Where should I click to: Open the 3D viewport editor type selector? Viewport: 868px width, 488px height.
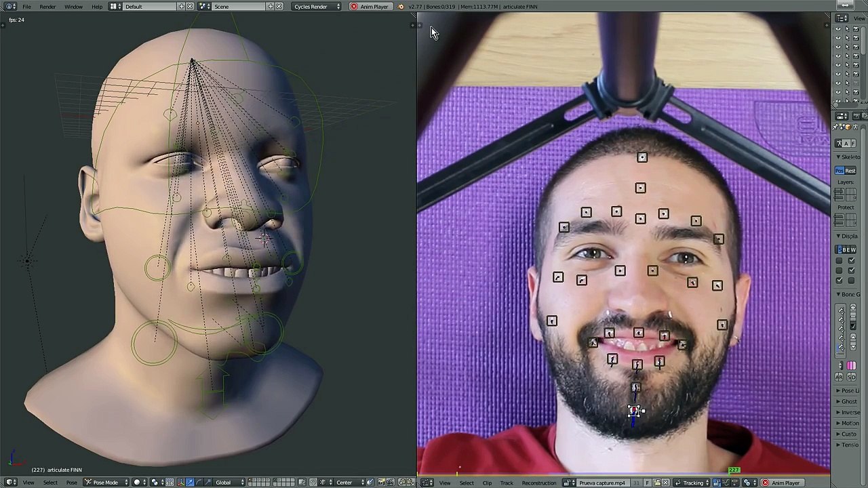click(10, 482)
